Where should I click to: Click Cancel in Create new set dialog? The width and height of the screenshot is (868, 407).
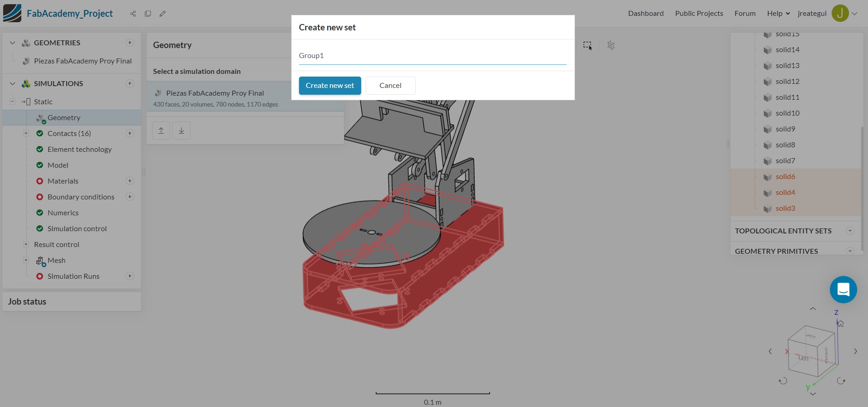(x=390, y=86)
